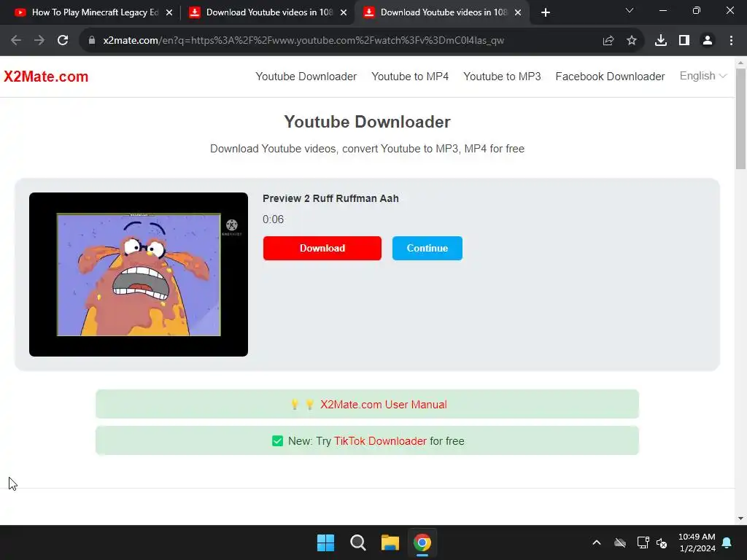Open the TikTok Downloader link
This screenshot has width=747, height=560.
click(380, 441)
